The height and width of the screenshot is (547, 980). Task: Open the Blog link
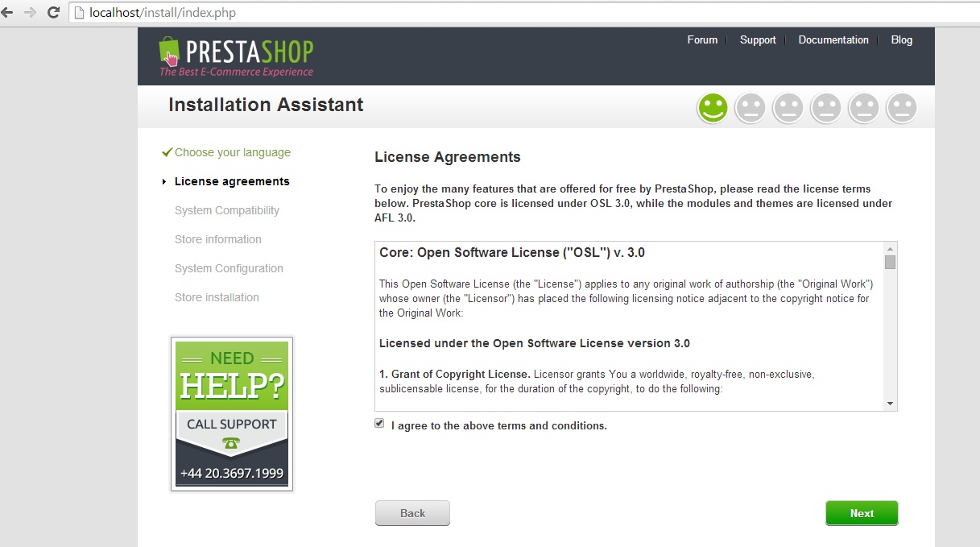902,39
